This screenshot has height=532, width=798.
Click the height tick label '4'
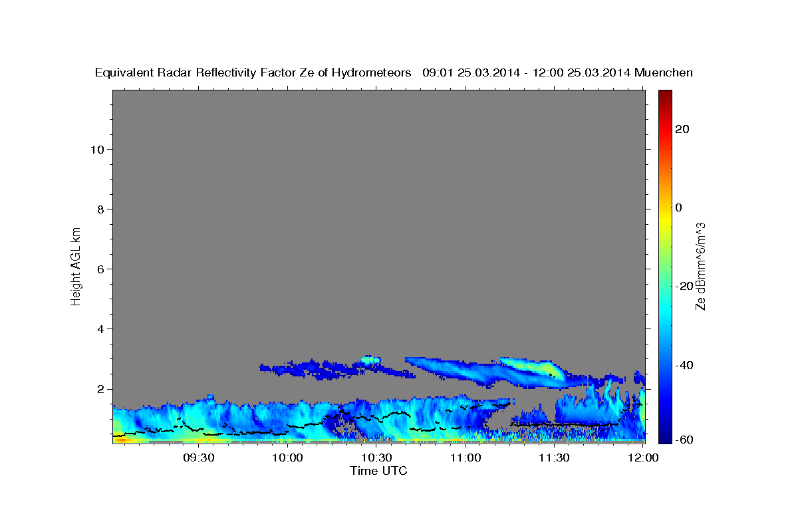point(99,329)
